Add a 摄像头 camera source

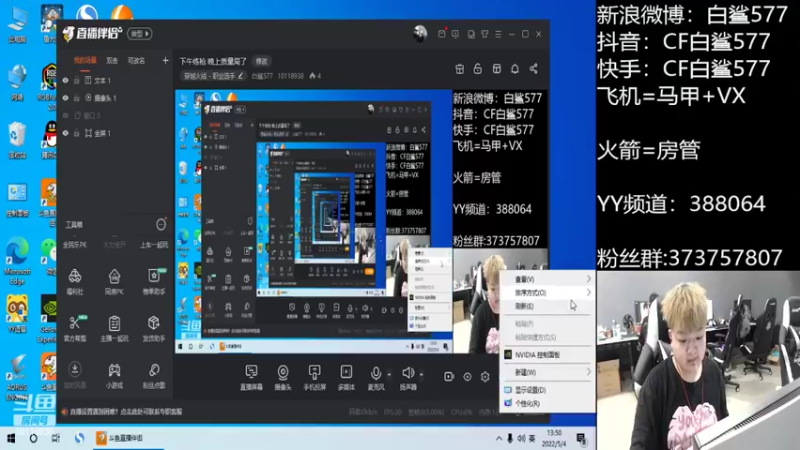(x=283, y=378)
